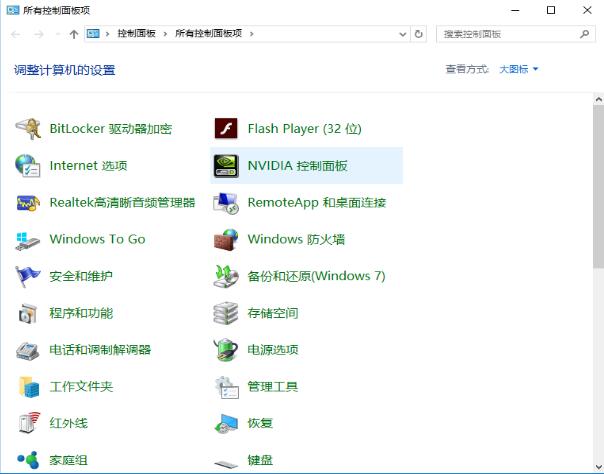Screen dimensions: 604x474
Task: Click the 程序和功能 icon
Action: coord(28,313)
